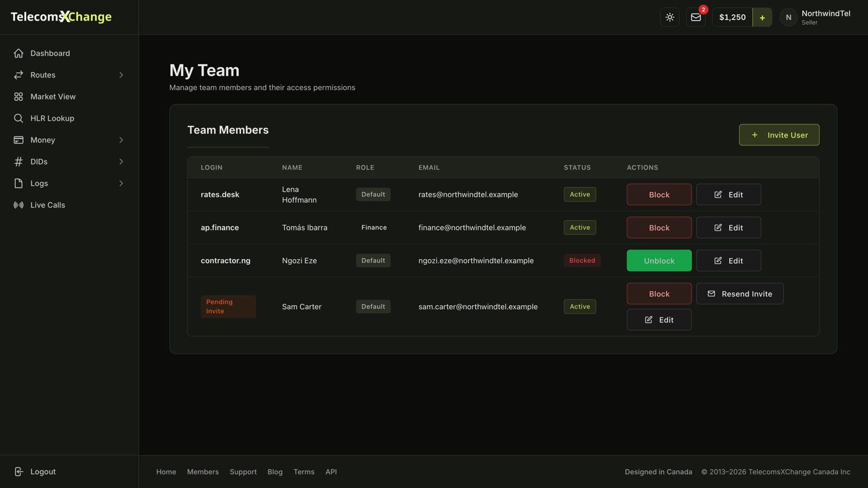The image size is (868, 488).
Task: Open the messages envelope icon
Action: click(696, 17)
